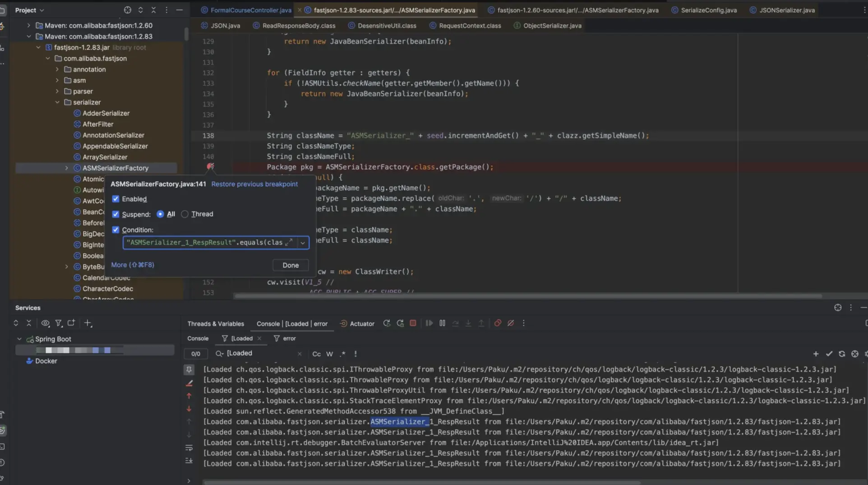The height and width of the screenshot is (485, 868).
Task: Select the All suspend radio button
Action: tap(160, 214)
